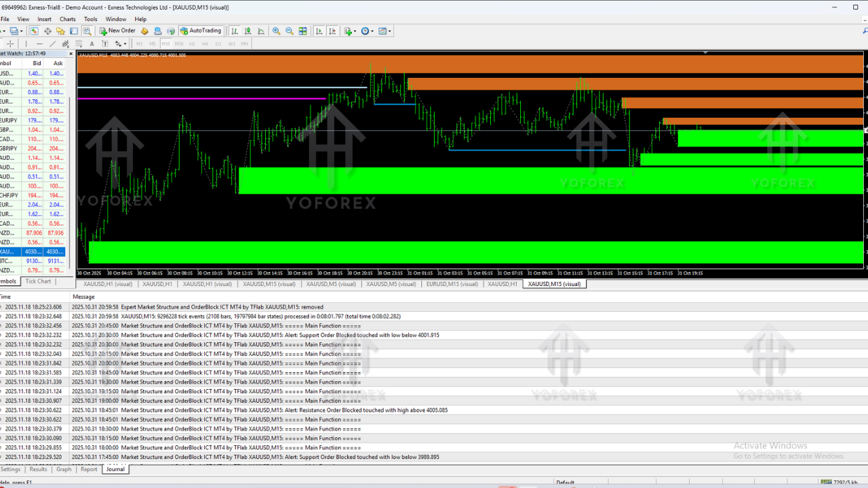Open the arrow objects dropdown
Screen dimensions: 868x488
tap(125, 43)
